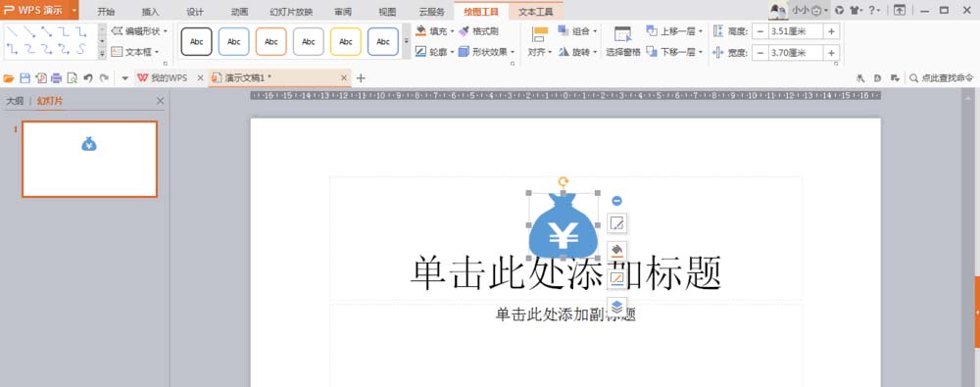Switch to the 文本工具 (Text Tools) tab

[536, 11]
